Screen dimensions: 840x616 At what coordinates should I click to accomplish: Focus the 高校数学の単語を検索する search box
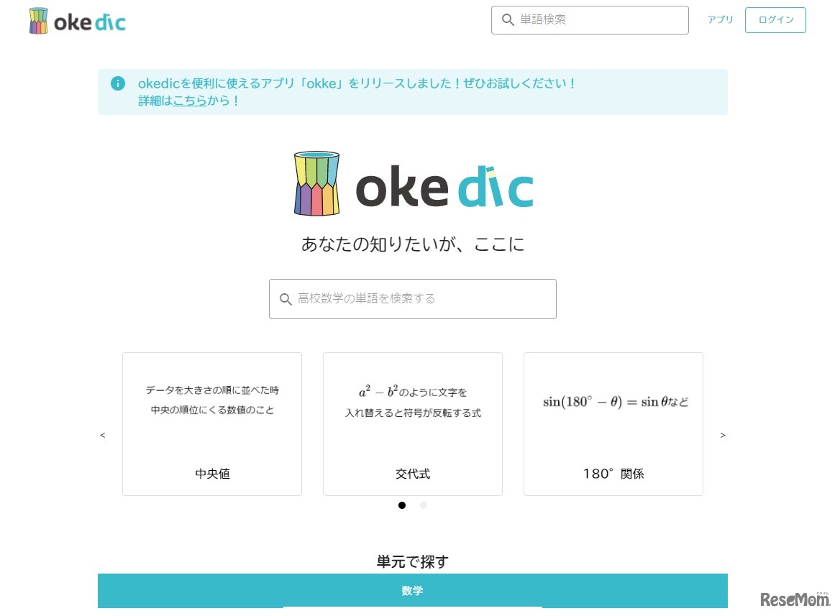coord(413,299)
